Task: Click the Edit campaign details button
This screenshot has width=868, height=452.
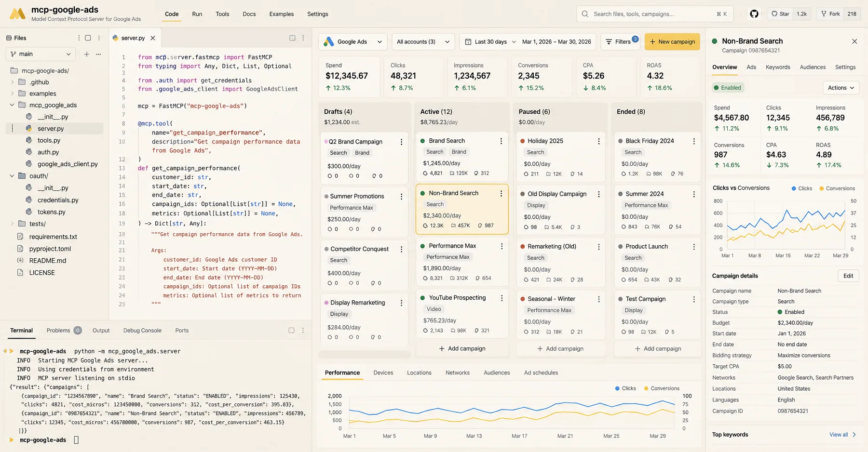Action: click(848, 276)
